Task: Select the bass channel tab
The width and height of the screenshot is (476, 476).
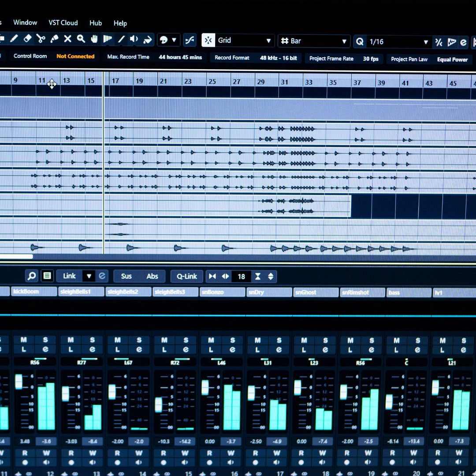Action: (409, 293)
